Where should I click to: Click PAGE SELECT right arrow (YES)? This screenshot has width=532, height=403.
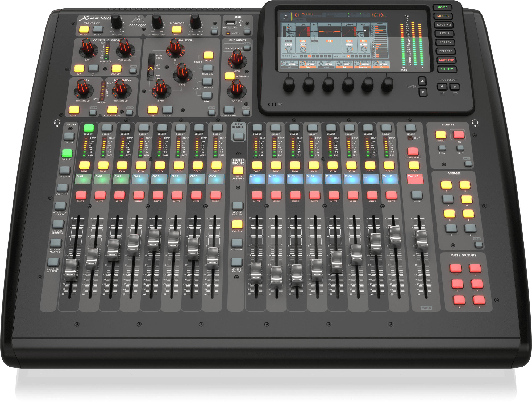click(x=455, y=87)
